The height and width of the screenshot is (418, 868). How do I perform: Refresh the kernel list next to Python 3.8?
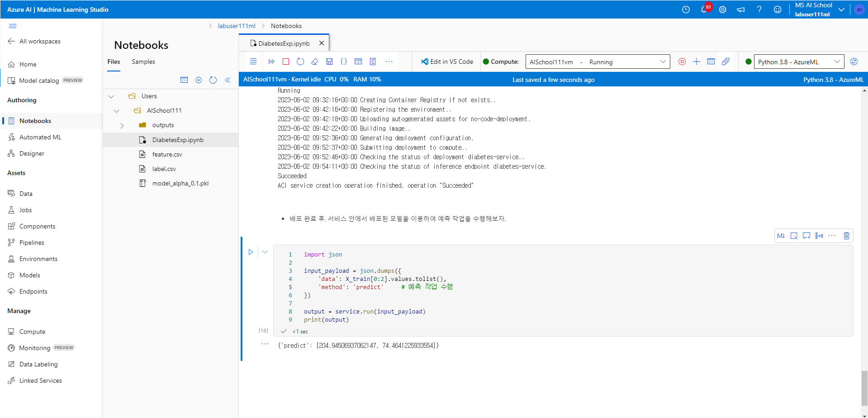click(854, 62)
